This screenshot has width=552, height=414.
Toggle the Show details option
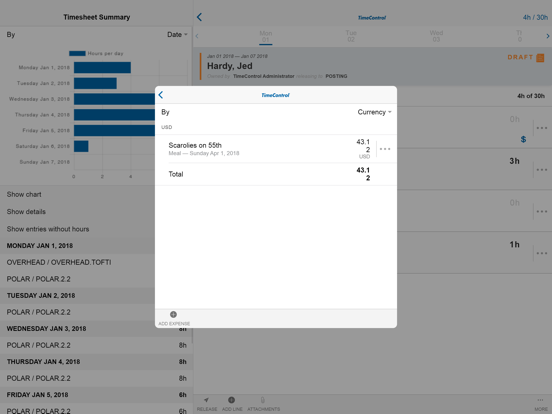click(26, 212)
